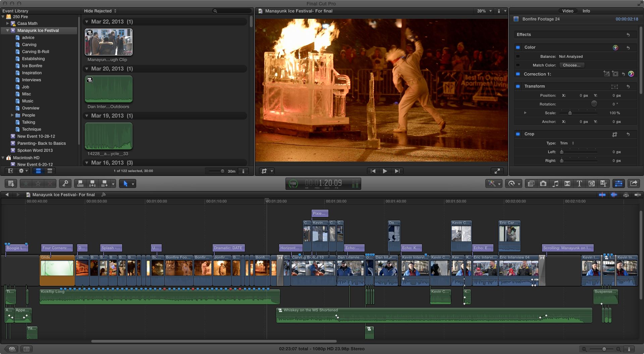Open the Crop Type Trim dropdown
This screenshot has height=354, width=644.
click(x=567, y=143)
